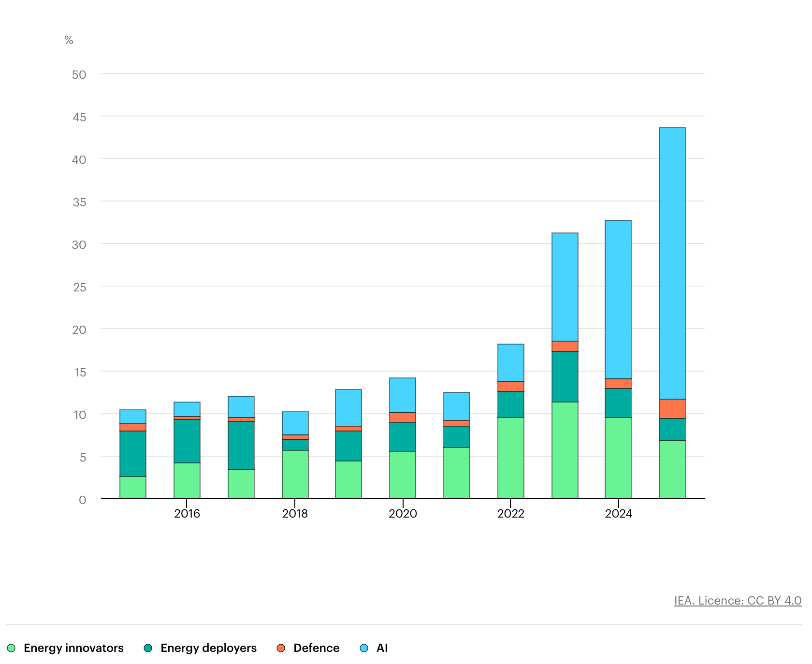The width and height of the screenshot is (812, 664).
Task: Select the Energy innovators segment in the 2022 bar
Action: (x=510, y=458)
